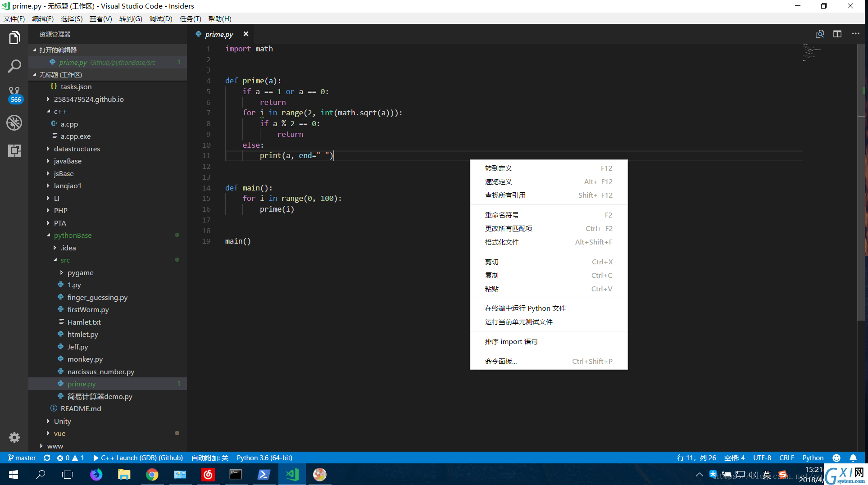Image resolution: width=868 pixels, height=485 pixels.
Task: Expand the vue folder
Action: click(108, 433)
